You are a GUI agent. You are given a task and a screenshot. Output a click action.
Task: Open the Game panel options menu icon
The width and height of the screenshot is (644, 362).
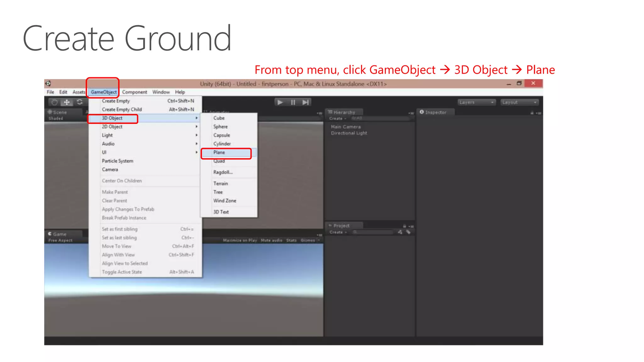(319, 235)
